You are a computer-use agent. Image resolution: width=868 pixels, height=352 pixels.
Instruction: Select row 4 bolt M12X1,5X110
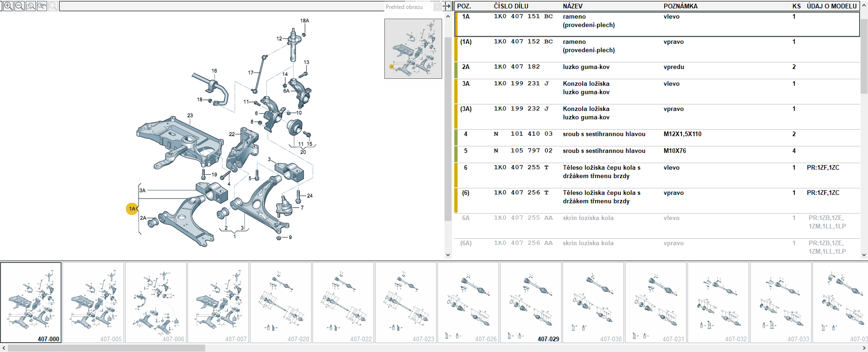point(604,134)
